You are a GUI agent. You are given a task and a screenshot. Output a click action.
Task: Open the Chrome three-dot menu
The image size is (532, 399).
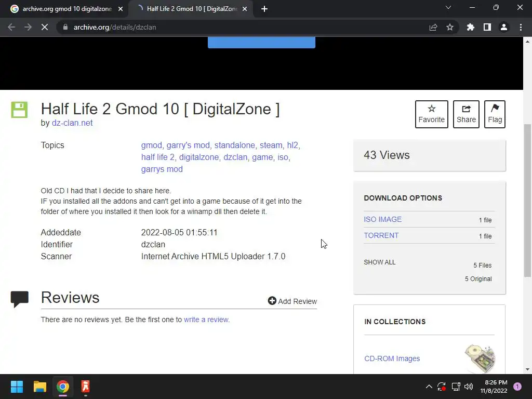point(521,27)
